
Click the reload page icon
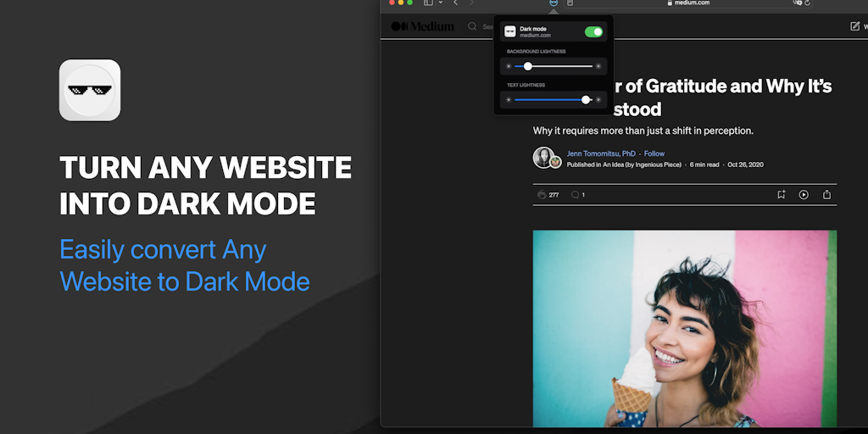click(807, 3)
